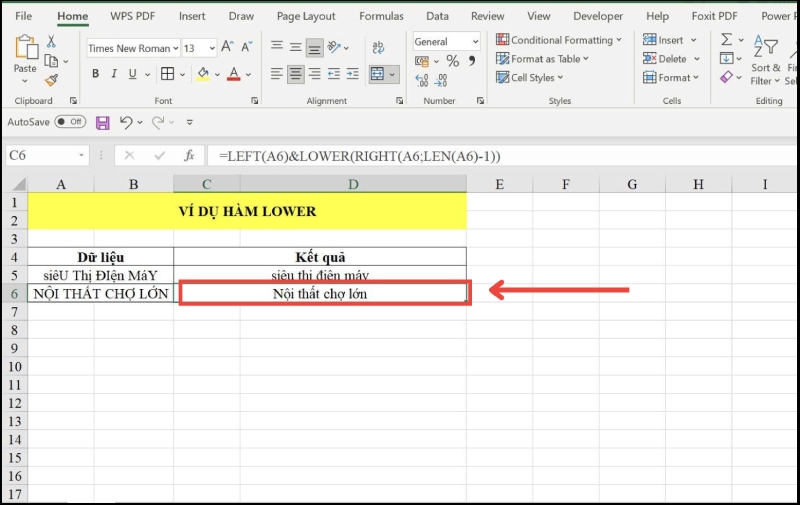Screen dimensions: 800x505
Task: Open the fill color dropdown arrow
Action: 217,75
